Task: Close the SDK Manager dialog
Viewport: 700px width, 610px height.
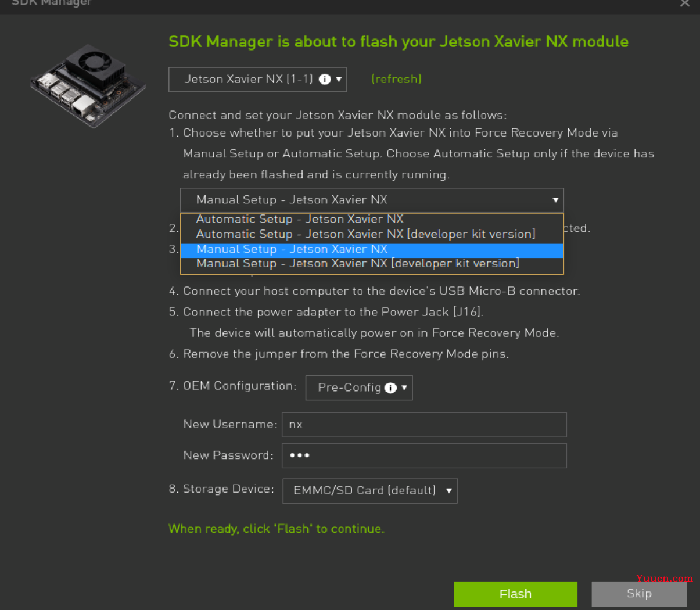Action: (685, 3)
